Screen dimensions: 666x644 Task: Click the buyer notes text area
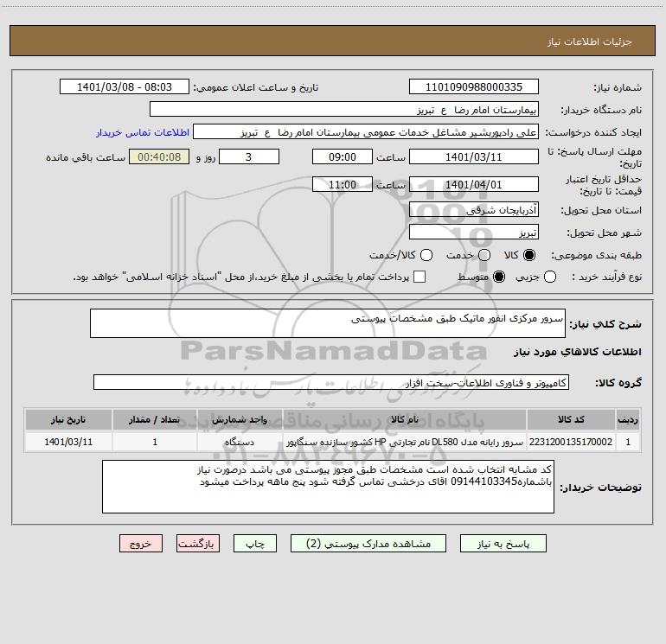pos(328,487)
